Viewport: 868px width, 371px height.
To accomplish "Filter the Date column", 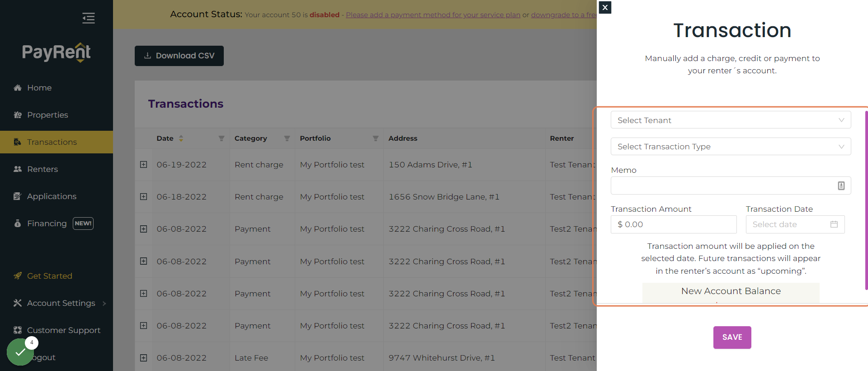I will 222,138.
